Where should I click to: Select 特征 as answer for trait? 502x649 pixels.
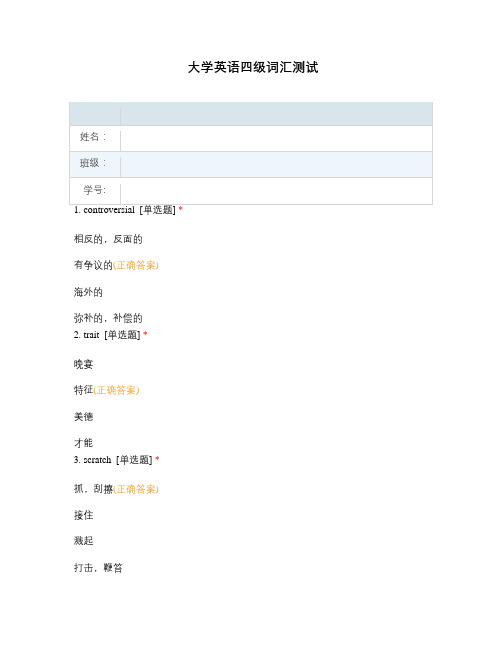tap(84, 390)
